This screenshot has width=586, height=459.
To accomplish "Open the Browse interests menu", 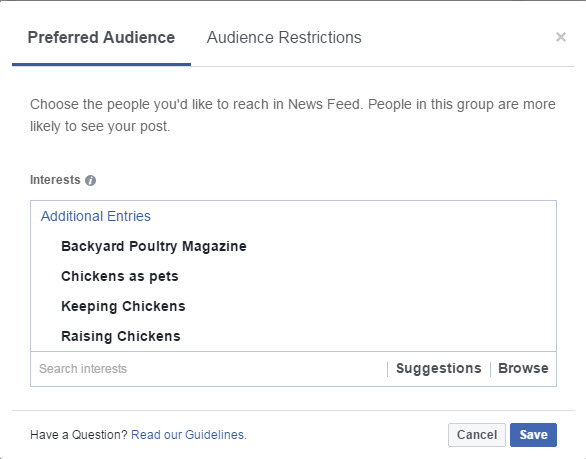I will coord(523,369).
